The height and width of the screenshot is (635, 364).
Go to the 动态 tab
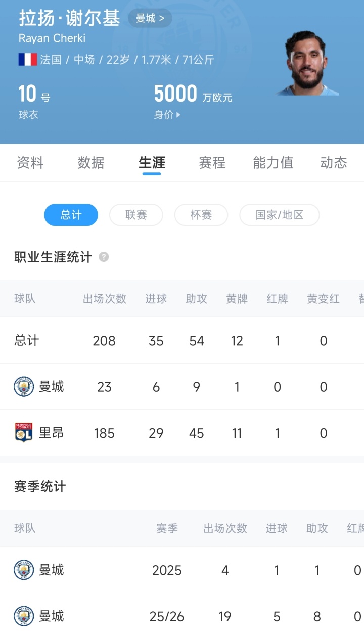pyautogui.click(x=334, y=163)
